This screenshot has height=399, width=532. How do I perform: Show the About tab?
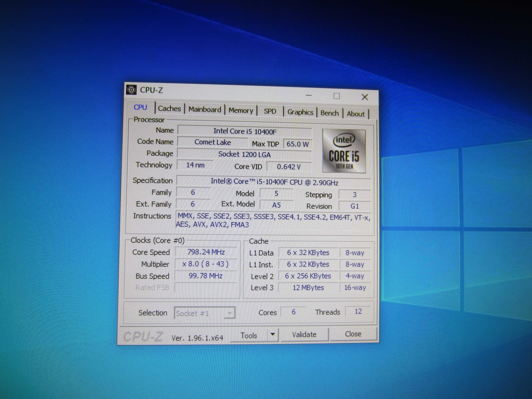[356, 114]
